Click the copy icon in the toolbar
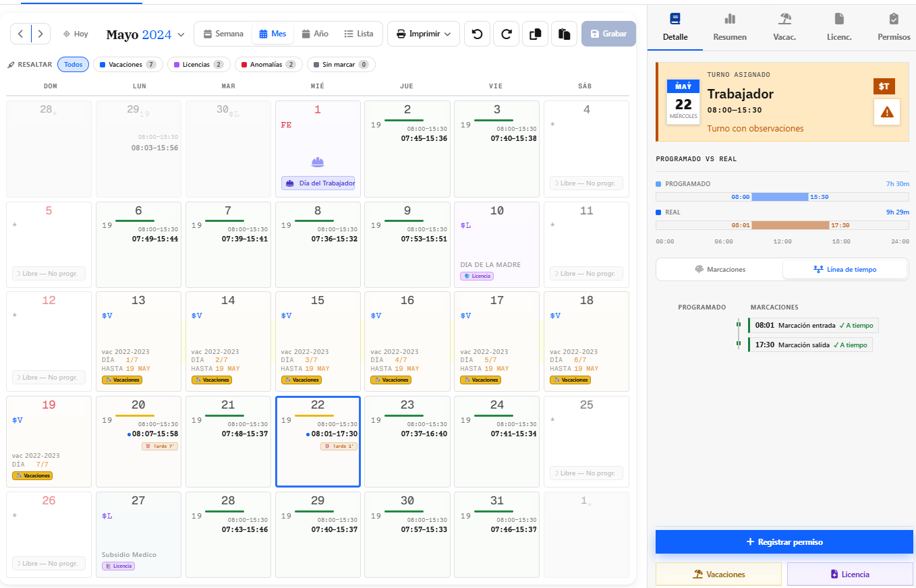Image resolution: width=916 pixels, height=588 pixels. 535,34
